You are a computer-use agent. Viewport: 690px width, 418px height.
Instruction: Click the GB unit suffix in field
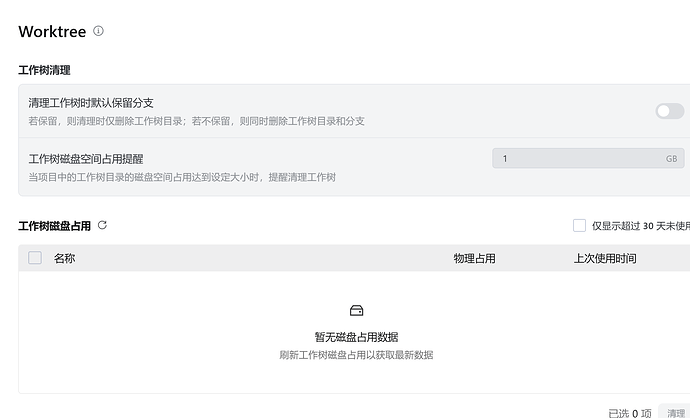(x=671, y=159)
